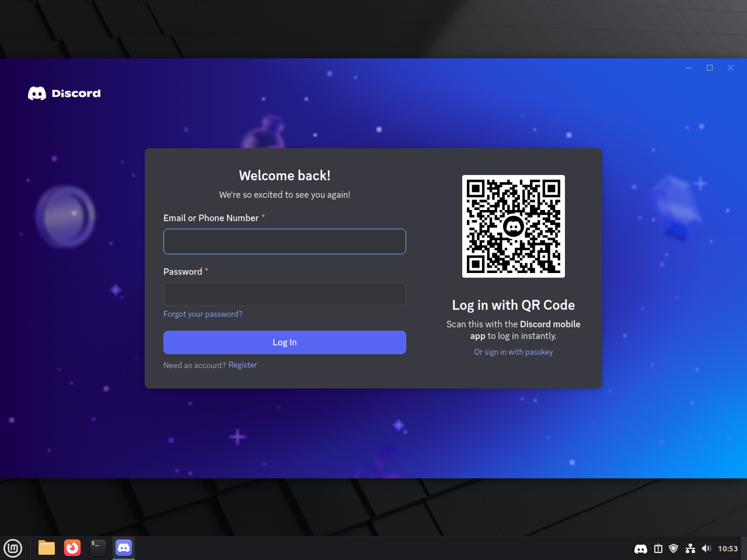This screenshot has width=747, height=560.
Task: Click inside the Email or Phone Number field
Action: [x=284, y=241]
